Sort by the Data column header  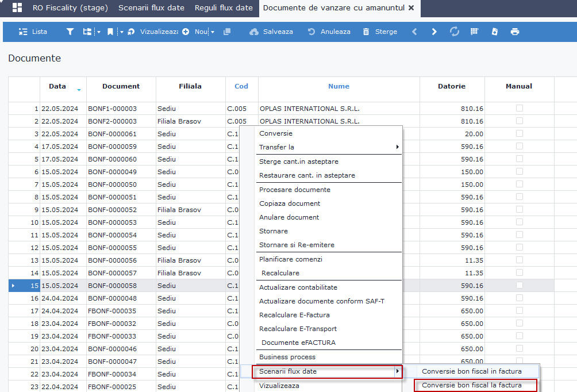[x=57, y=86]
